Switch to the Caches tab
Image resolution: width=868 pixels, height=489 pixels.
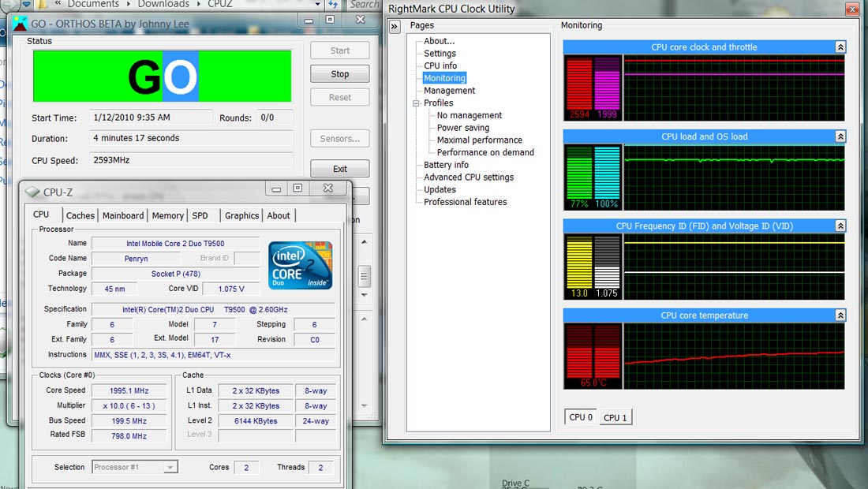click(x=80, y=216)
